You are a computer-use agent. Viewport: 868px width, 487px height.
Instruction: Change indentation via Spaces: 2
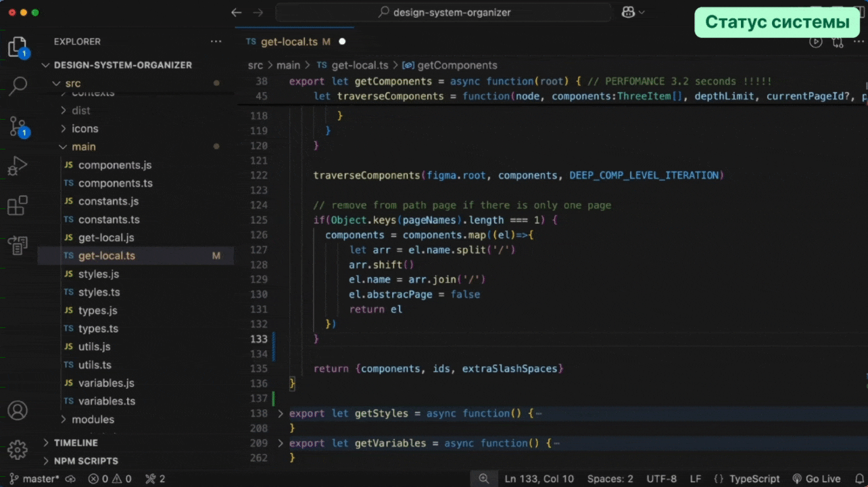pyautogui.click(x=610, y=479)
